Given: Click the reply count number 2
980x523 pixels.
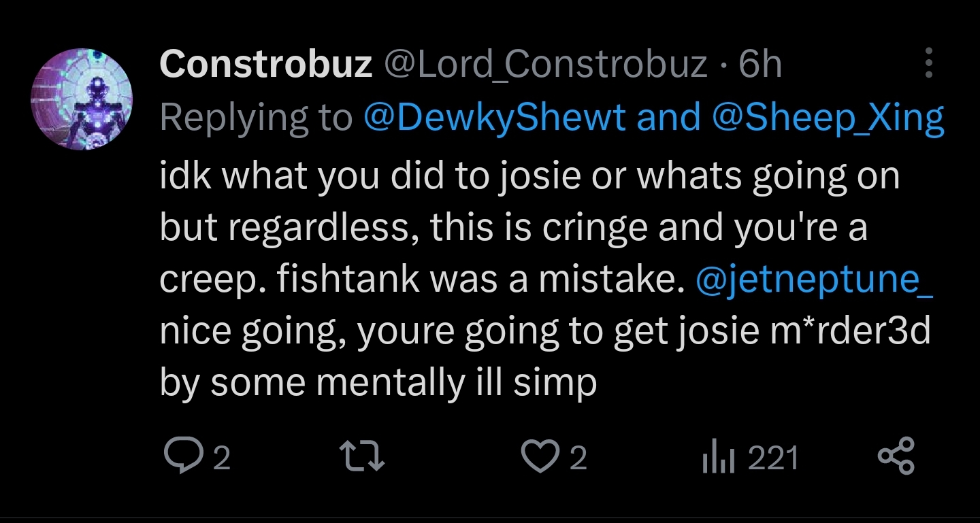Looking at the screenshot, I should 222,458.
